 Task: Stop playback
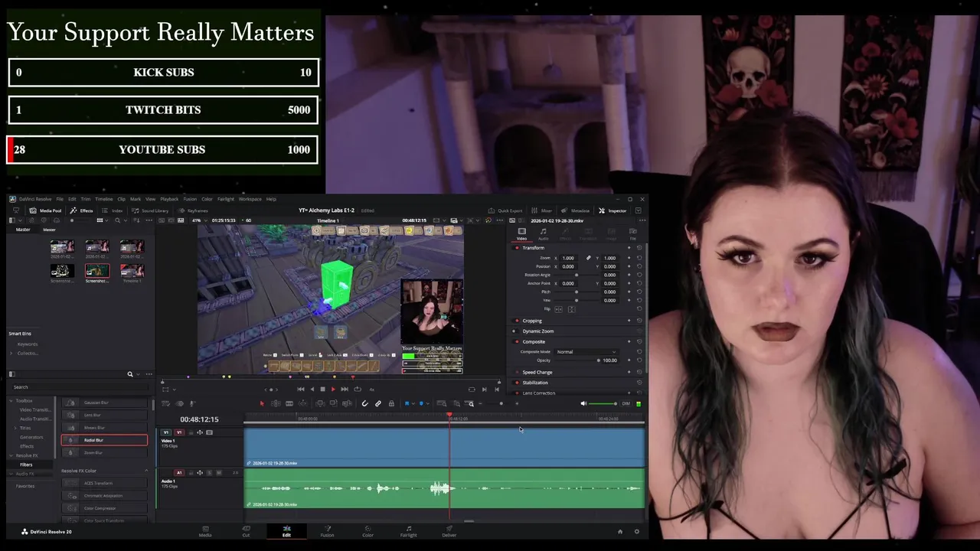tap(322, 390)
